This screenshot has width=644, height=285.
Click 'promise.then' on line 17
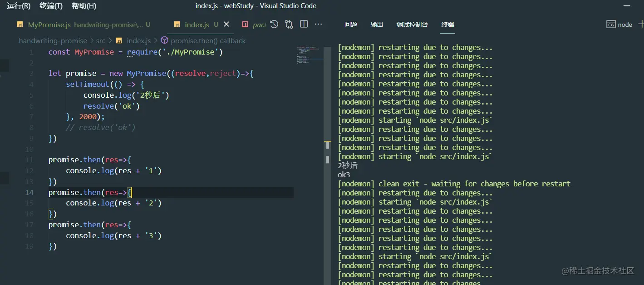click(x=74, y=225)
